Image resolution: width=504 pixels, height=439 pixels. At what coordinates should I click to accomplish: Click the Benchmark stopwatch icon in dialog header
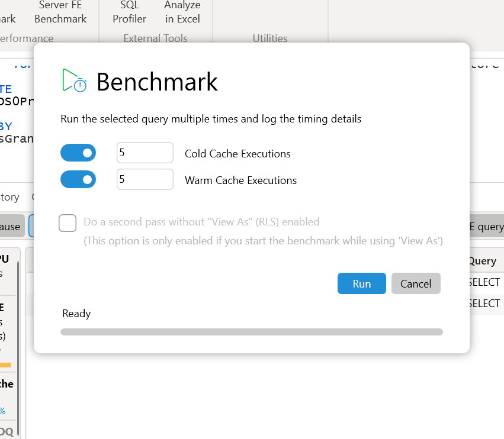75,80
